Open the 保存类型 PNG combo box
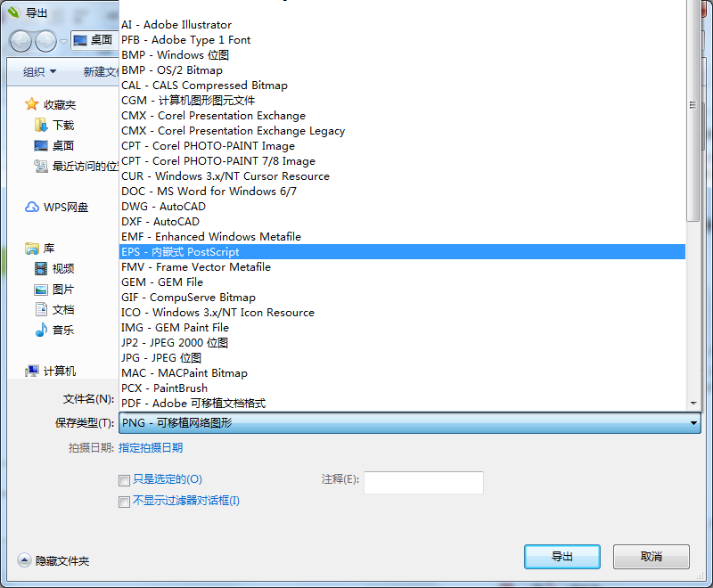This screenshot has width=713, height=588. coord(410,423)
